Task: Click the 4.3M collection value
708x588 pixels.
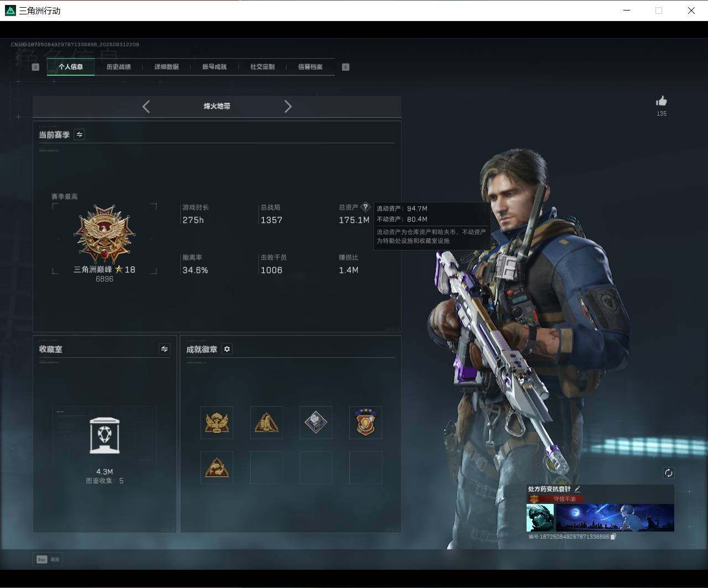Action: tap(105, 472)
